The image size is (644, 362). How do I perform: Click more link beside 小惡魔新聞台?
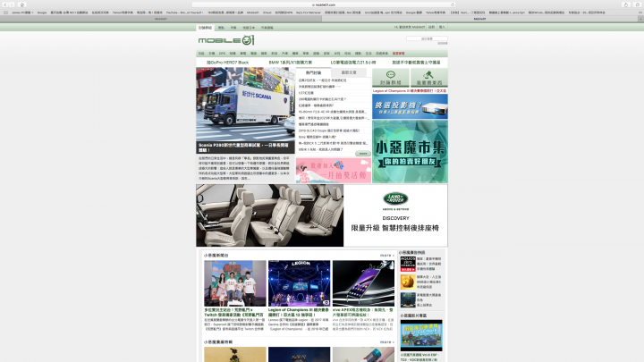[x=386, y=256]
